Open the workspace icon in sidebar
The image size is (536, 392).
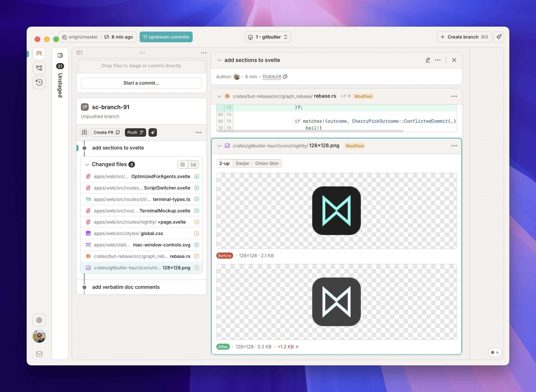point(39,54)
